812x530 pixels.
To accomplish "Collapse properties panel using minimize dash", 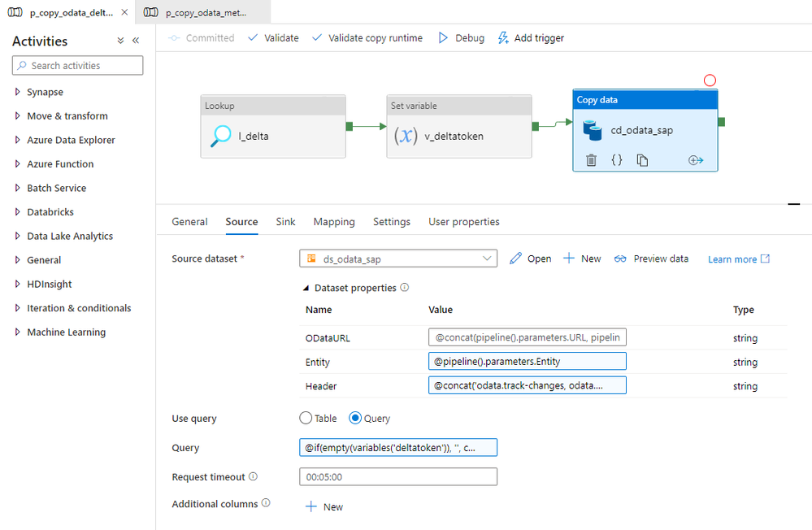I will [794, 204].
